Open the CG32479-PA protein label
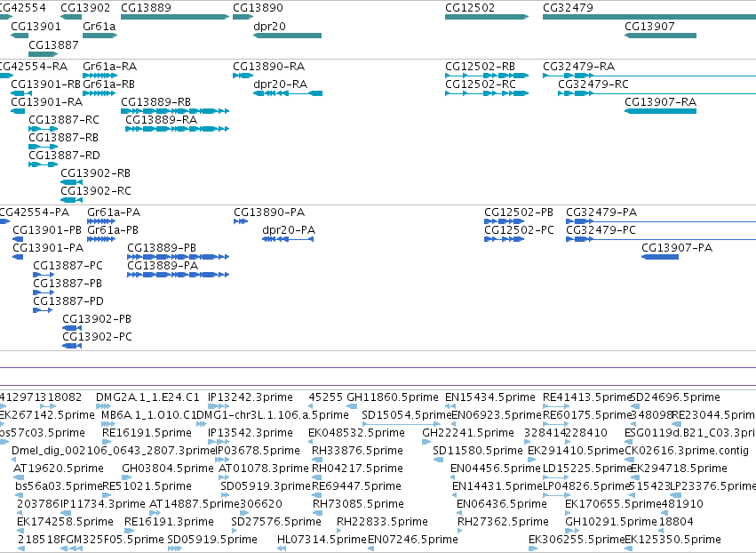This screenshot has height=553, width=756. 601,212
